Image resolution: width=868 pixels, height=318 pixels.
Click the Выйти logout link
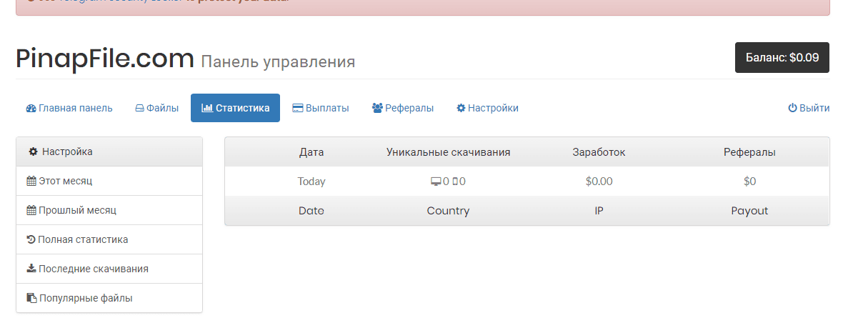pyautogui.click(x=809, y=108)
